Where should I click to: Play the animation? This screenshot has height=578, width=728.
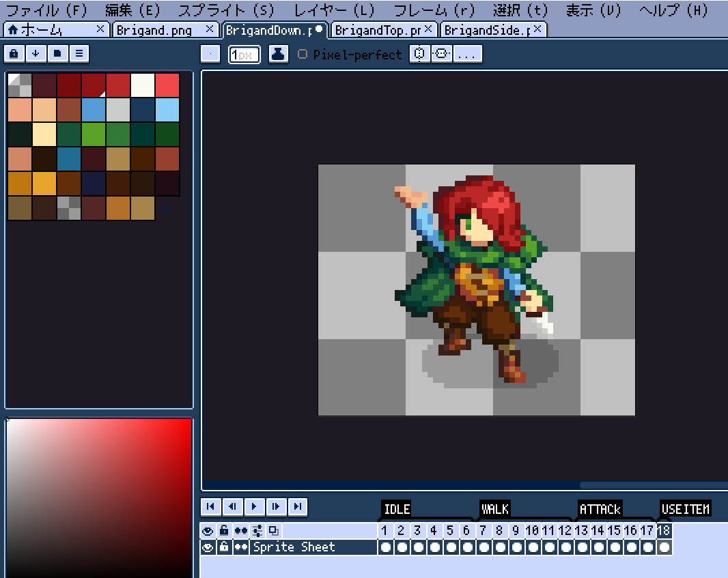(x=254, y=506)
